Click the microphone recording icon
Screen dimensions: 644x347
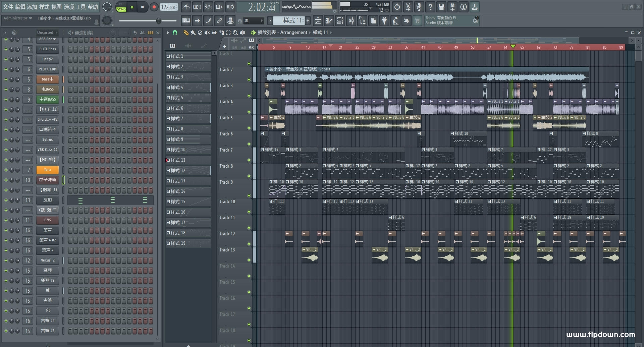[x=419, y=7]
